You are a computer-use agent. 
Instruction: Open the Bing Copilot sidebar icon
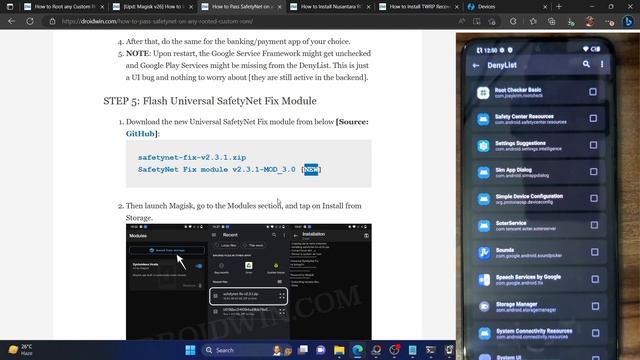629,21
